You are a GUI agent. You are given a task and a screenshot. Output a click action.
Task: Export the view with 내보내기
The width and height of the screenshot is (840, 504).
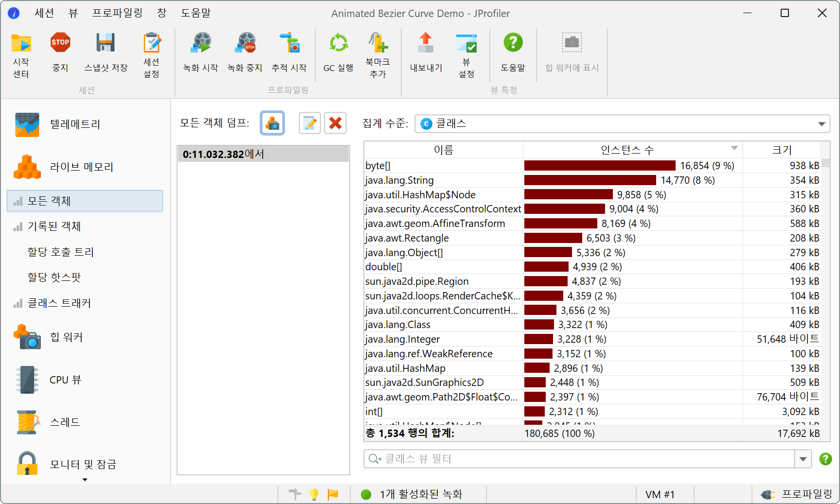pyautogui.click(x=426, y=52)
